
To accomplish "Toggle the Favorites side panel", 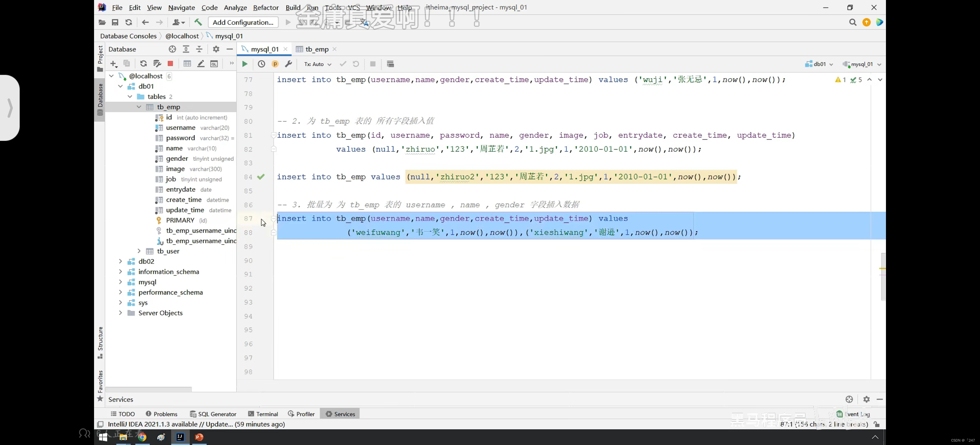I will pyautogui.click(x=100, y=385).
